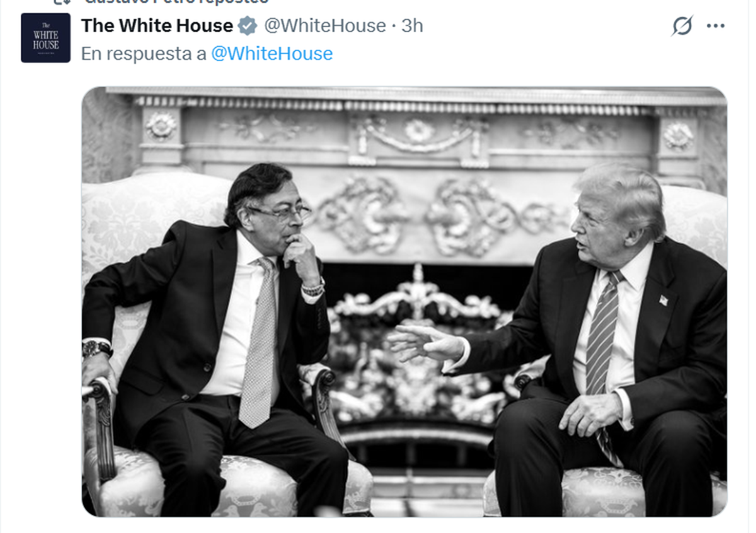Click The White House display name
The height and width of the screenshot is (533, 756).
coord(157,26)
